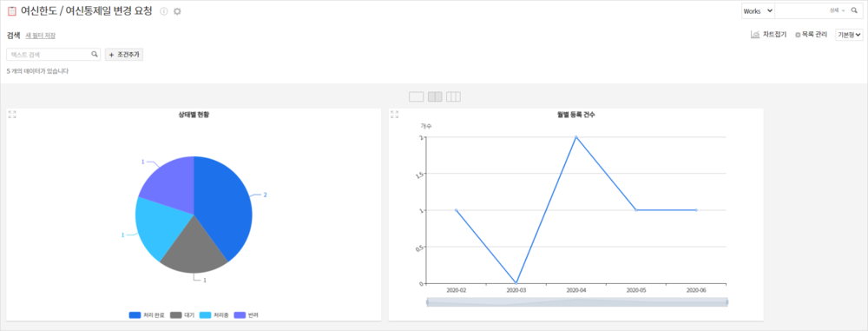The width and height of the screenshot is (868, 331).
Task: Click the clipboard app icon by the title
Action: click(11, 11)
